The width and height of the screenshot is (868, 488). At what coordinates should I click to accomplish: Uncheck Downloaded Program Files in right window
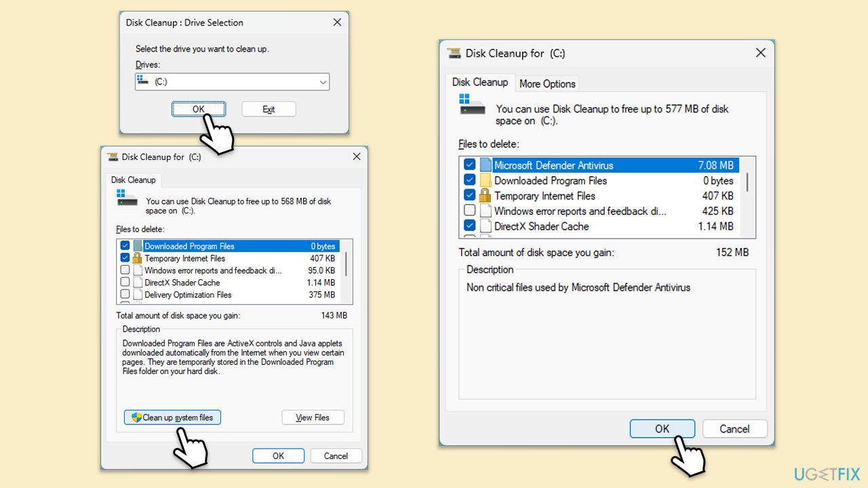[x=469, y=180]
